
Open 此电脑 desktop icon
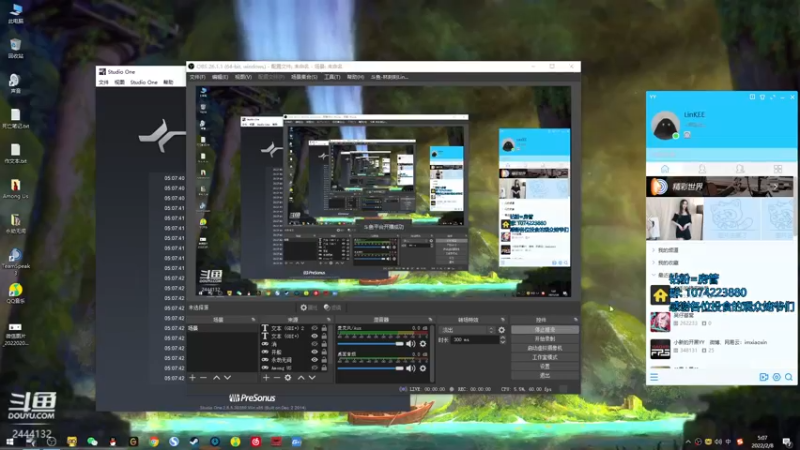coord(15,13)
